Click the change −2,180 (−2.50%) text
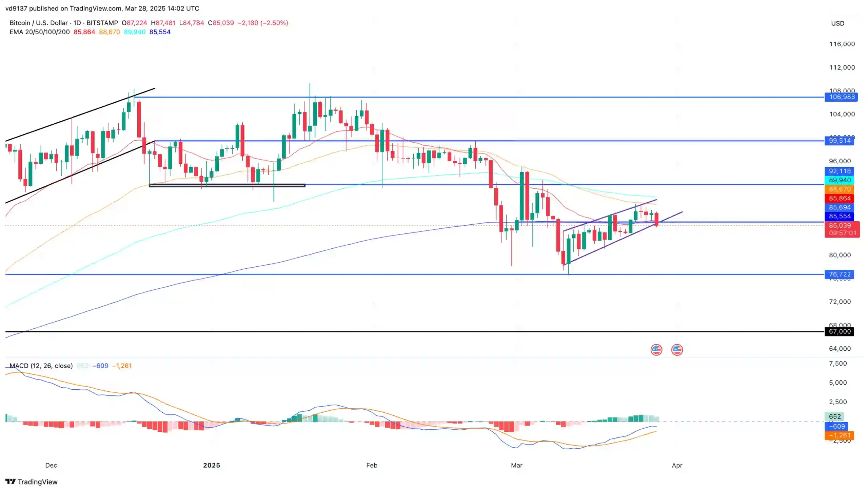This screenshot has width=868, height=491. (x=263, y=23)
